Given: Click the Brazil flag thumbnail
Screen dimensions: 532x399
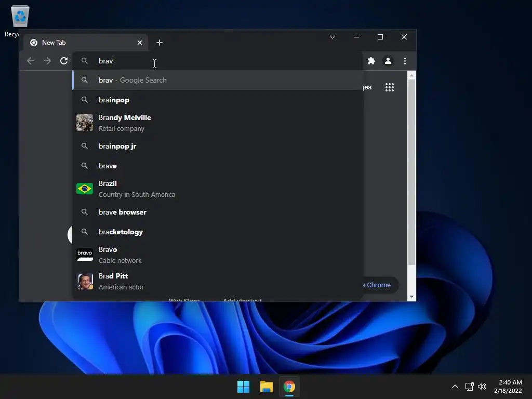Looking at the screenshot, I should 85,189.
